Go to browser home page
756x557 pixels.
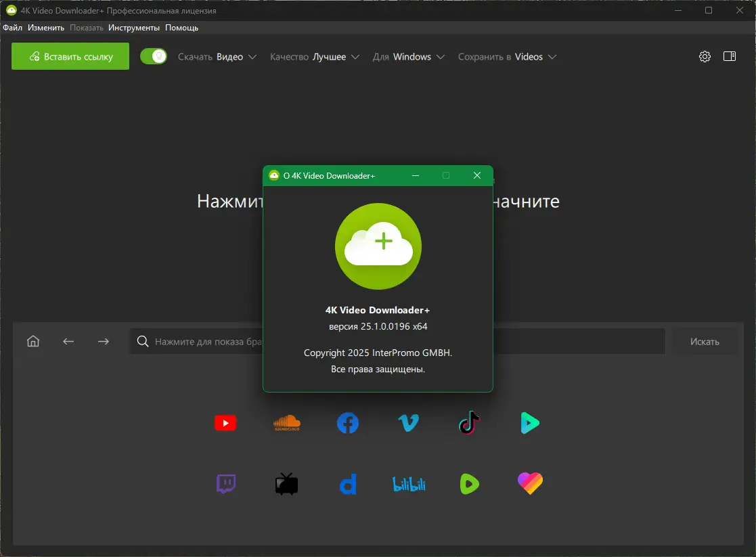(33, 341)
